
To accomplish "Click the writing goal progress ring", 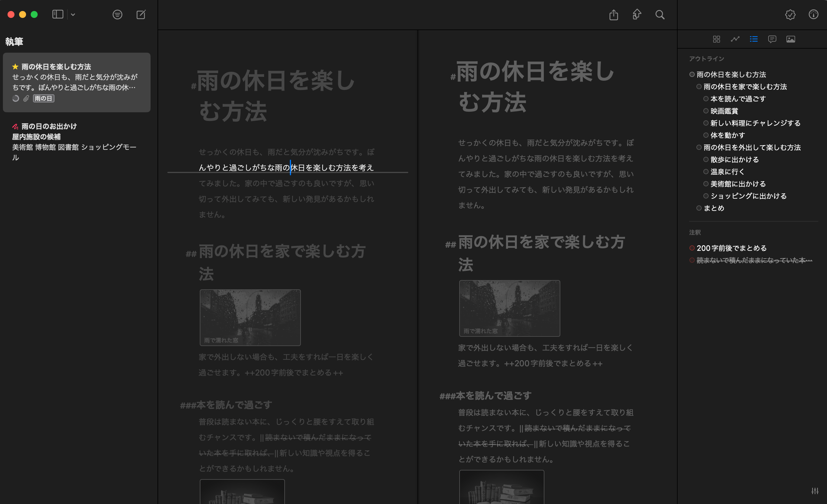I will click(15, 98).
